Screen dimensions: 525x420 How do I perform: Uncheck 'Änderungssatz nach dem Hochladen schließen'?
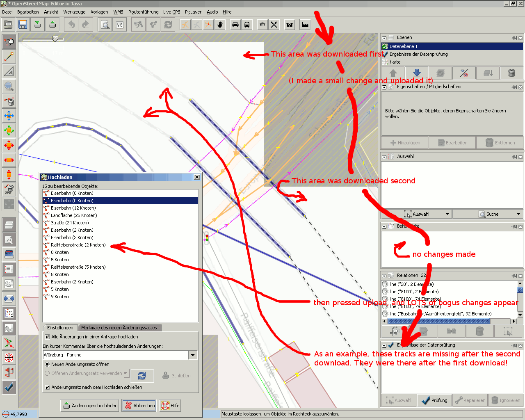coord(47,387)
